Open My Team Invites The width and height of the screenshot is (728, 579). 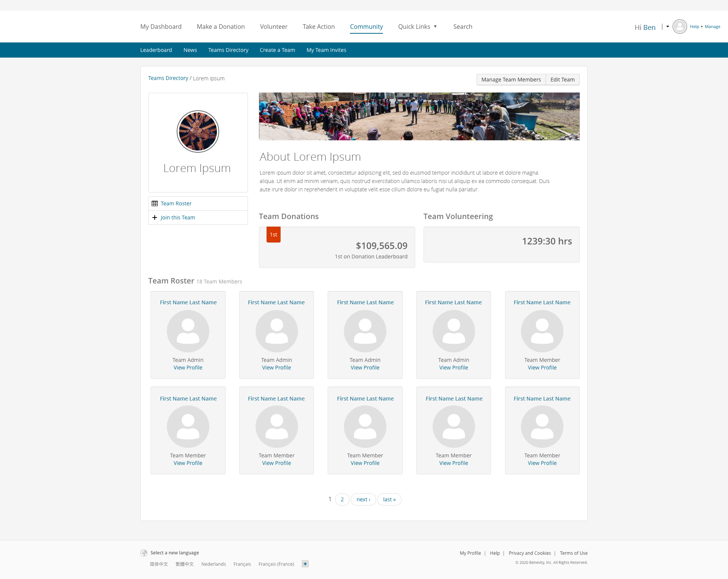326,50
